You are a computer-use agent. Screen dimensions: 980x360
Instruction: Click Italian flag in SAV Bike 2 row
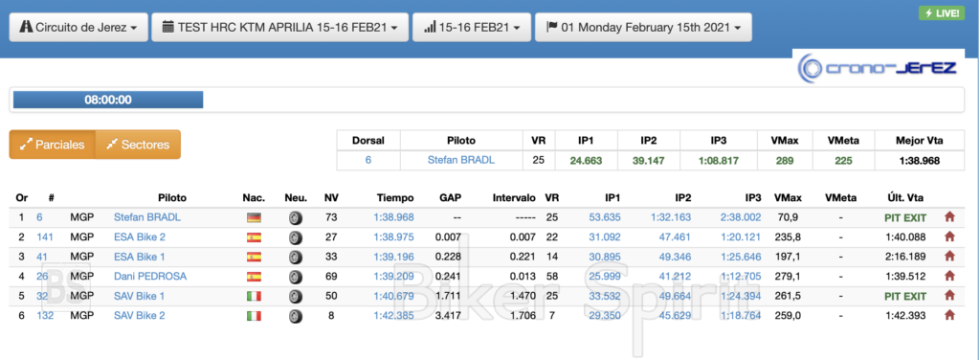click(x=254, y=316)
